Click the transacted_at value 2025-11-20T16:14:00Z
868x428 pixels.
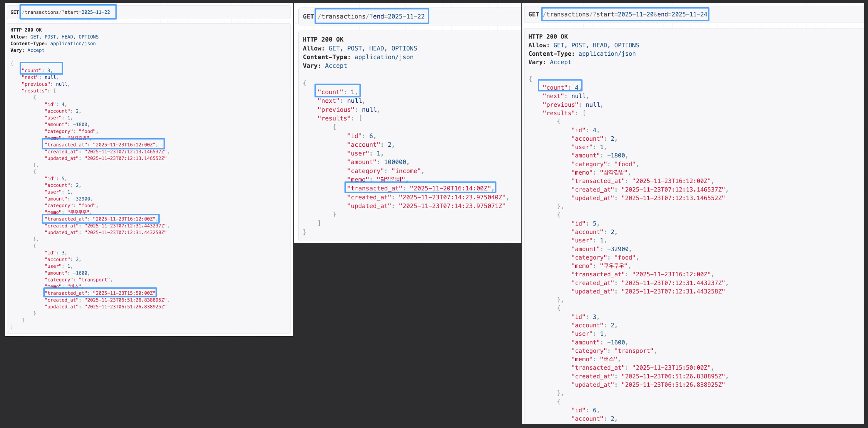(450, 188)
